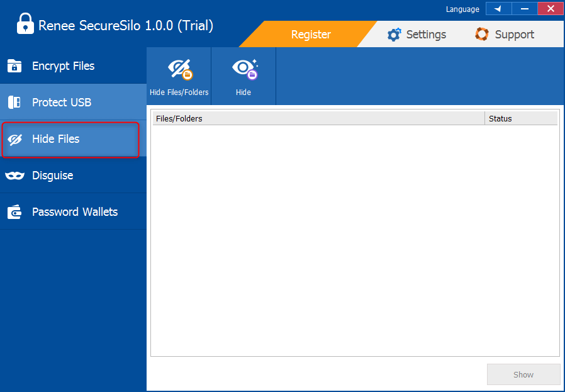Open the Encrypt Files section

pyautogui.click(x=73, y=66)
